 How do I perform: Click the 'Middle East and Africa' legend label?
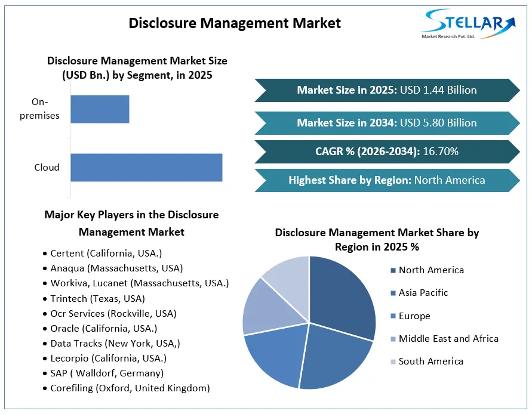click(x=448, y=339)
